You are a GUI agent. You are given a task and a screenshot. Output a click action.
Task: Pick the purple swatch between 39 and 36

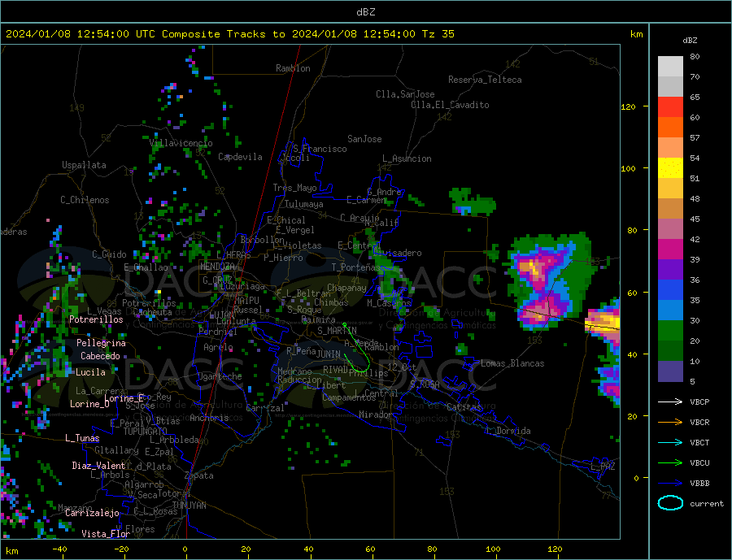point(670,270)
